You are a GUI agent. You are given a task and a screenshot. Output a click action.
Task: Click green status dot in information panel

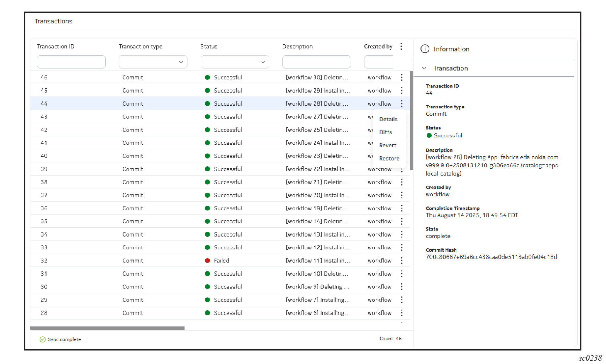[429, 135]
